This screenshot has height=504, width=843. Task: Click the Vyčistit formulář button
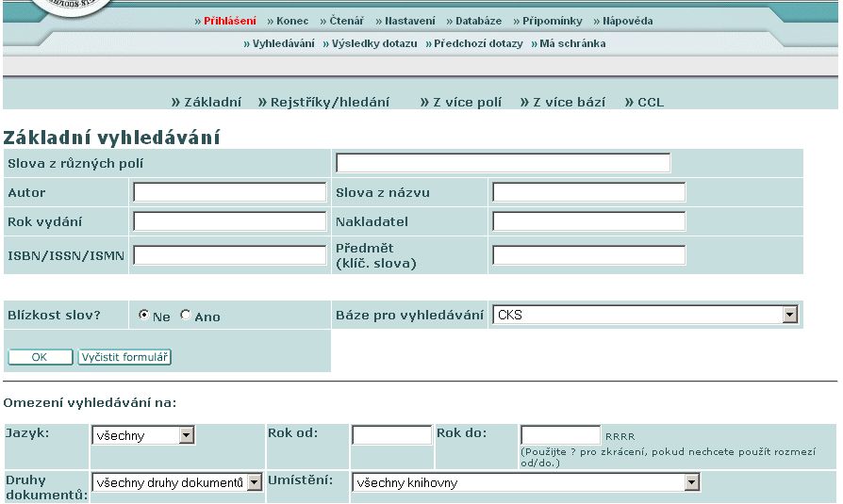pyautogui.click(x=125, y=358)
